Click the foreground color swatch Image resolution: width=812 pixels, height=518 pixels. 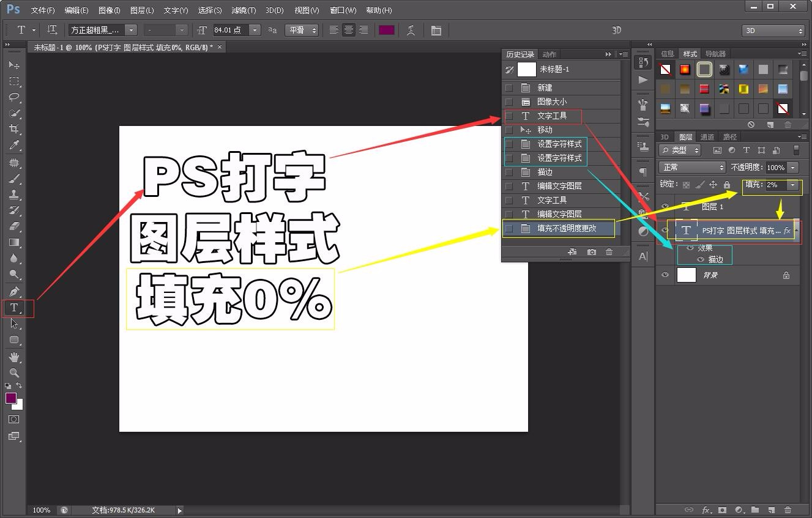[x=11, y=398]
